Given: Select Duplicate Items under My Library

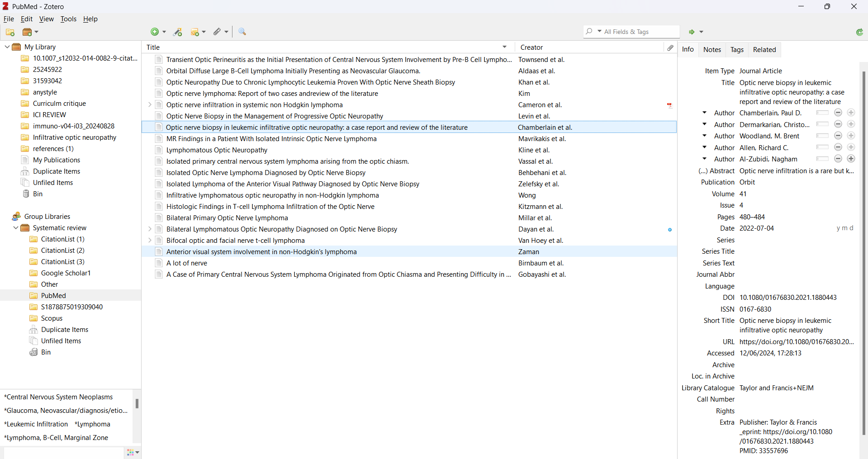Looking at the screenshot, I should click(56, 171).
